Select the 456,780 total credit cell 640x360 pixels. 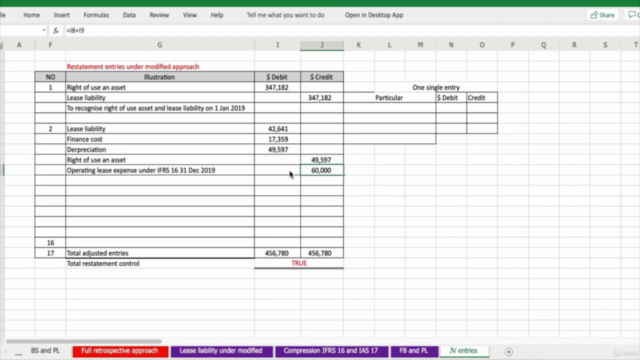(x=322, y=253)
